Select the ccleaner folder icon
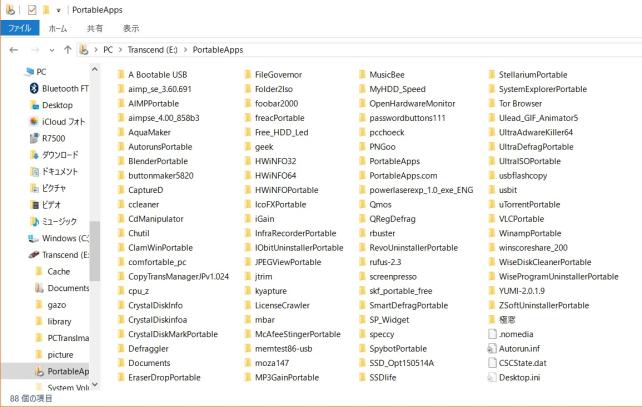Screen dimensions: 642x407 (x=121, y=204)
